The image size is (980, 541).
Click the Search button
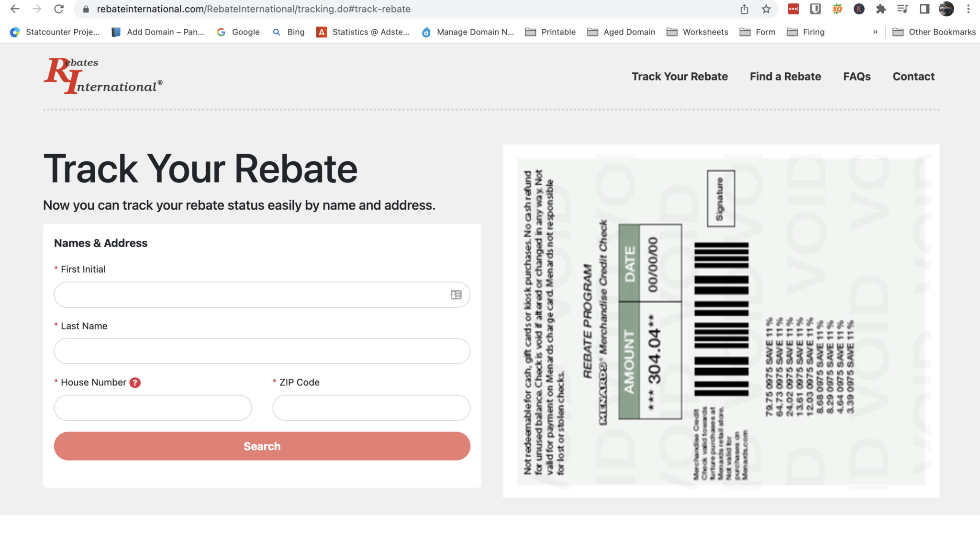click(262, 446)
